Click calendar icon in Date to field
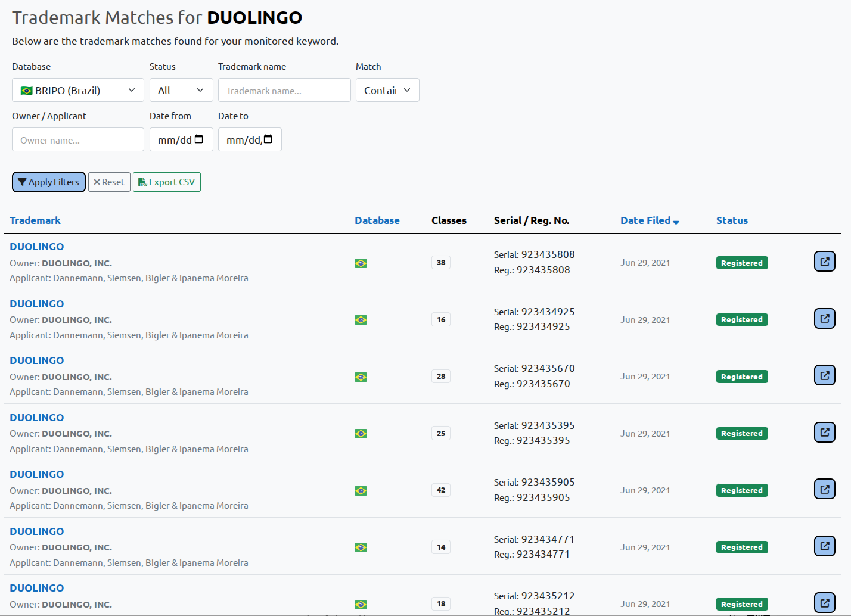851x616 pixels. [x=268, y=139]
